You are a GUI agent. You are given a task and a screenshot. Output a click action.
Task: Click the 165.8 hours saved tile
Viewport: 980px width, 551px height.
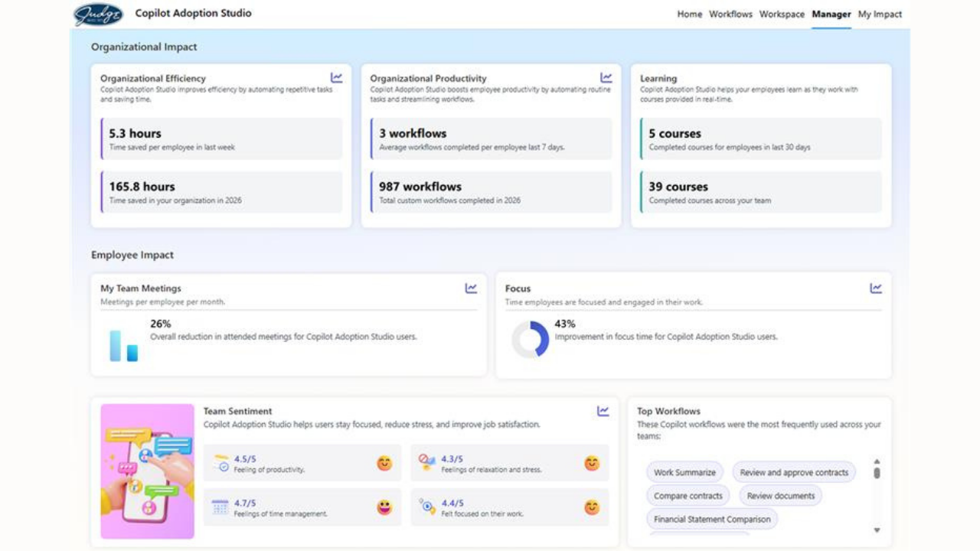pyautogui.click(x=221, y=192)
